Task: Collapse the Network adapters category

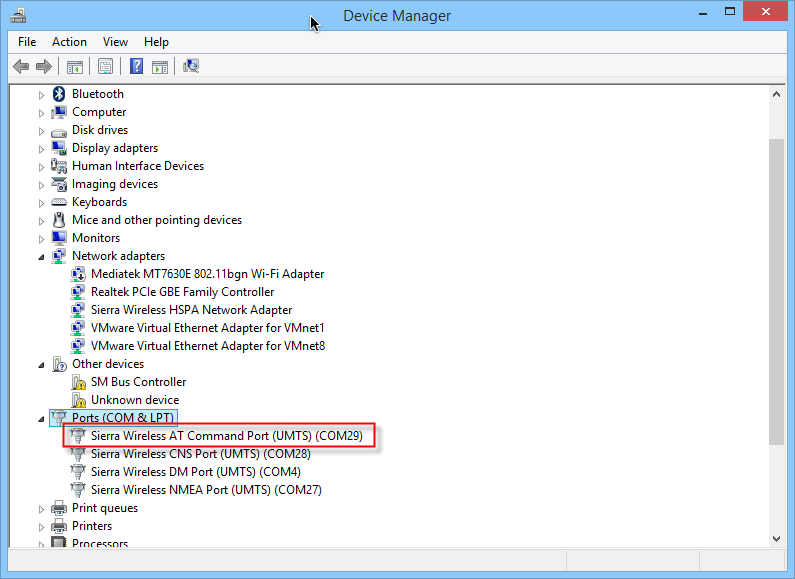Action: tap(42, 256)
